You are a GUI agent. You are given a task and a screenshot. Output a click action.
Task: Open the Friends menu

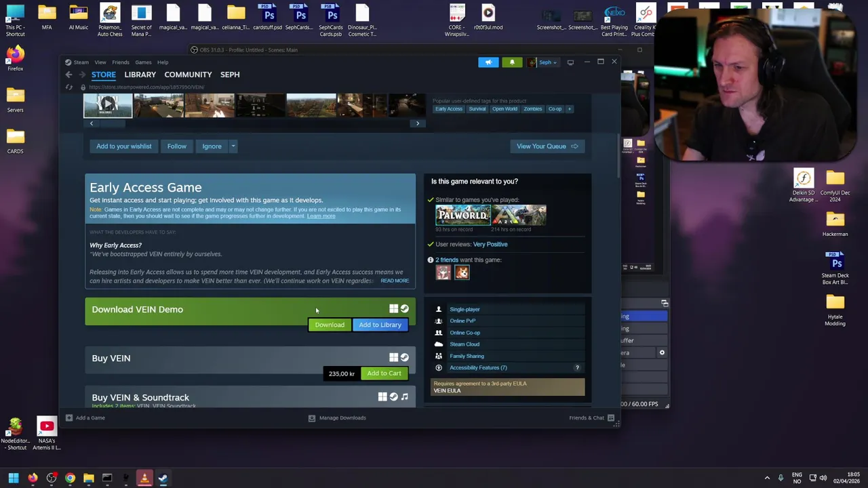click(121, 62)
